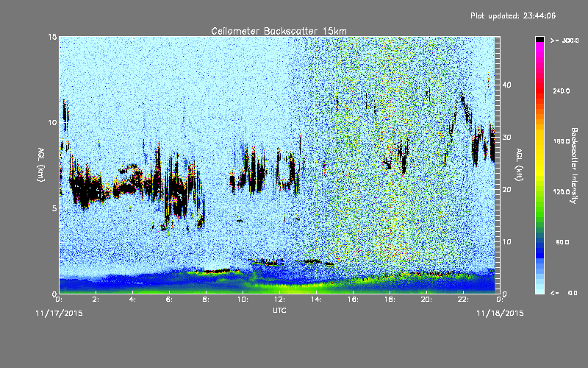Click the 5 km tick on left axis

54,208
